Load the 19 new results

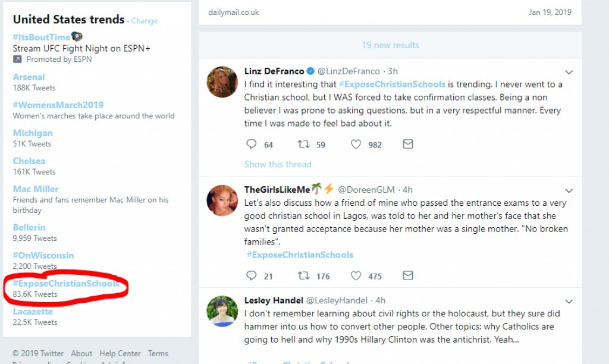click(390, 45)
